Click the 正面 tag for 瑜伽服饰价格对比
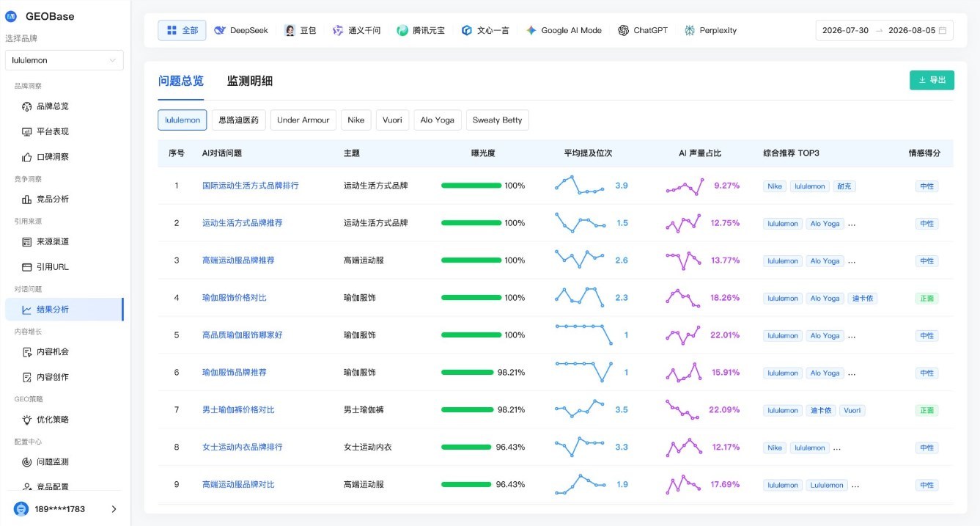Image resolution: width=980 pixels, height=526 pixels. pos(926,299)
